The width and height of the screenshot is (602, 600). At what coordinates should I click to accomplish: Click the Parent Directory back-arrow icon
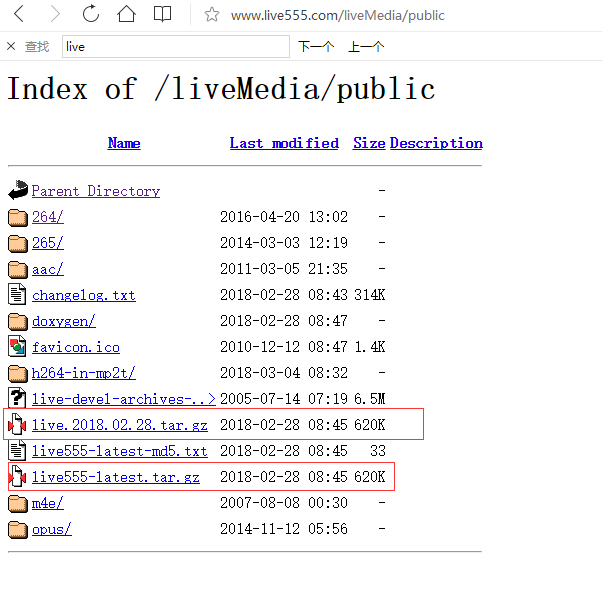(x=18, y=190)
